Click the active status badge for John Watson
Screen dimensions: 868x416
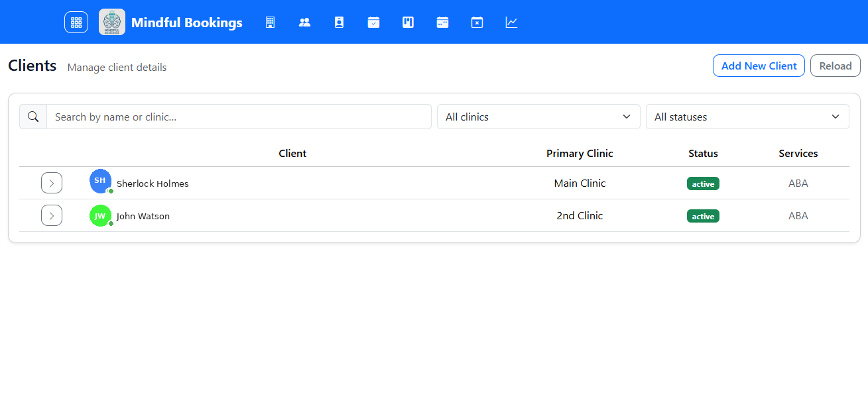(703, 215)
